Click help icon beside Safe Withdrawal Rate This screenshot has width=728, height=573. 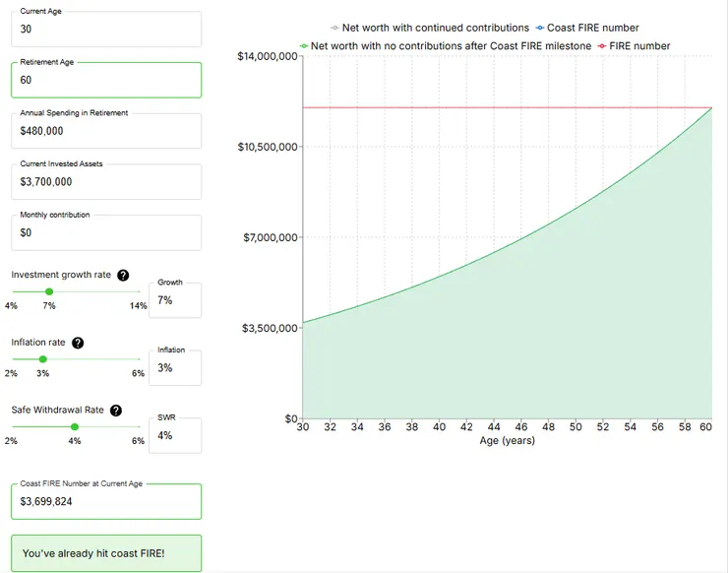tap(116, 410)
